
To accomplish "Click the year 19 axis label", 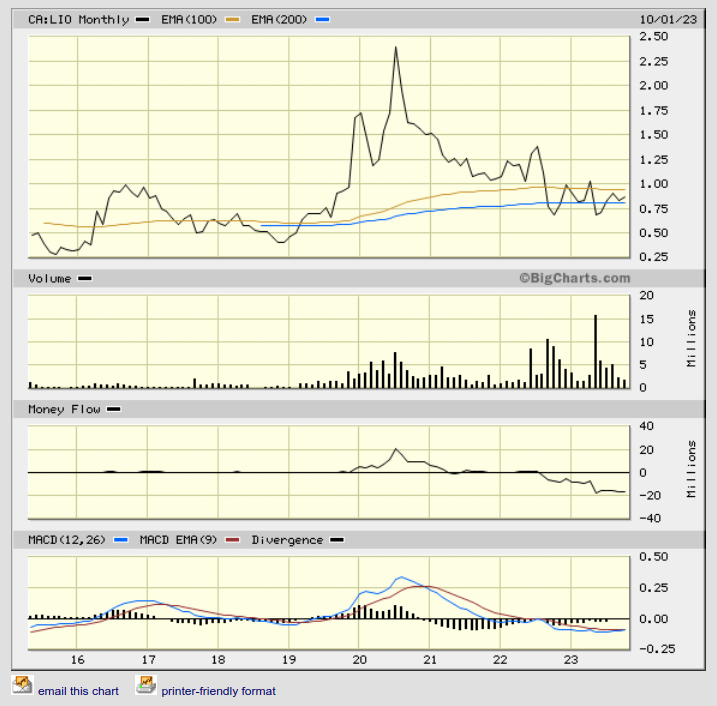I will [289, 660].
